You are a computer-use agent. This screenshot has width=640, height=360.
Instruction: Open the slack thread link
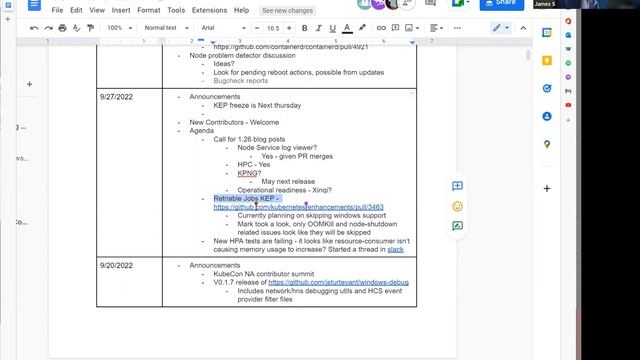pos(396,249)
